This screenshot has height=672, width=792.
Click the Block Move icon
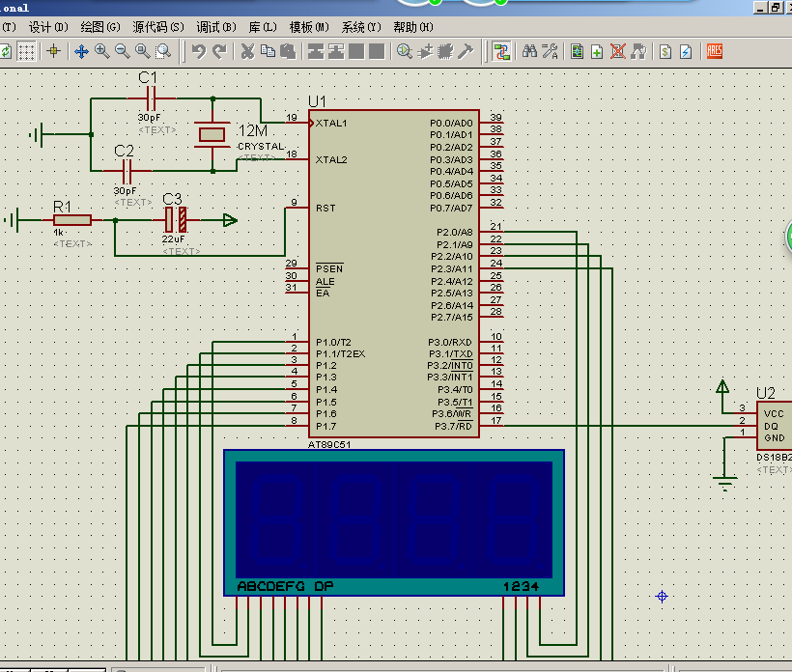tap(336, 51)
